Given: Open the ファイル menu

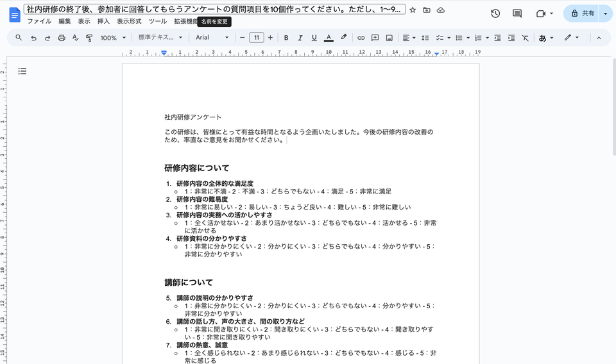Looking at the screenshot, I should (x=39, y=21).
